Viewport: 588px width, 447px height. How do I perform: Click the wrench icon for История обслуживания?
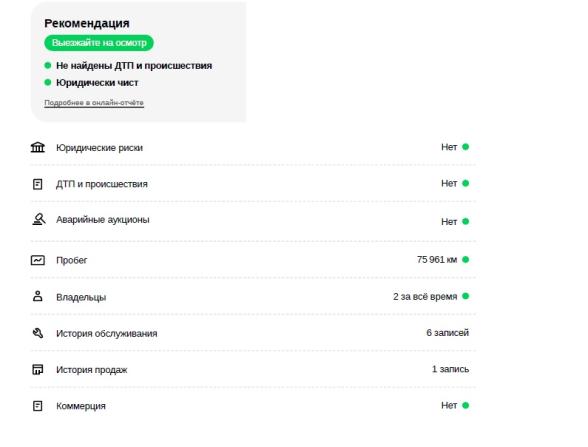tap(38, 333)
